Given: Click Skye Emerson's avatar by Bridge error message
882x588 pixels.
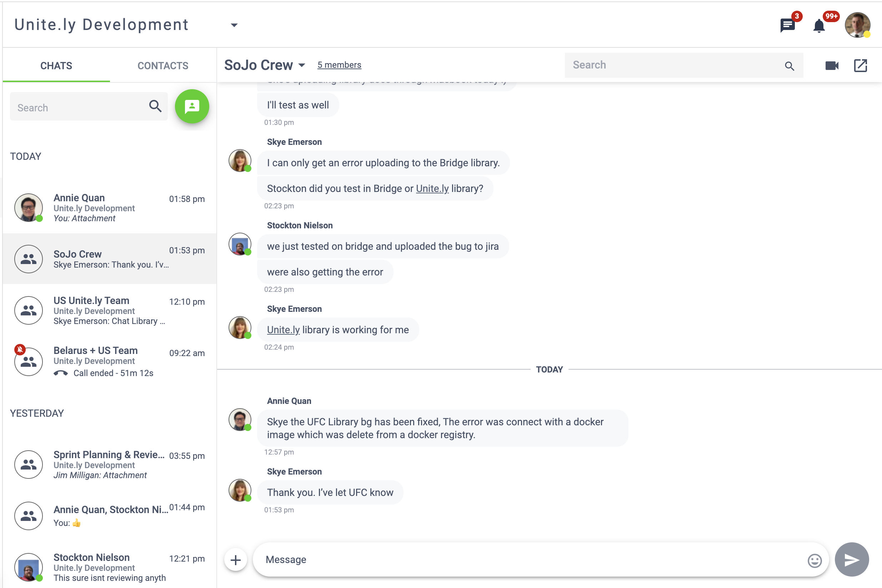Looking at the screenshot, I should coord(240,161).
